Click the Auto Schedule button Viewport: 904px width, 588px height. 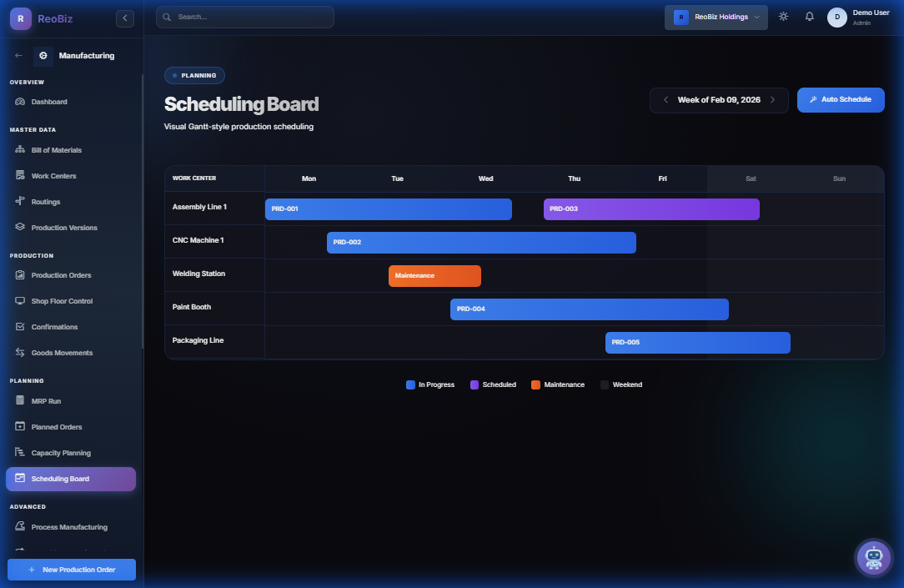[x=841, y=99]
